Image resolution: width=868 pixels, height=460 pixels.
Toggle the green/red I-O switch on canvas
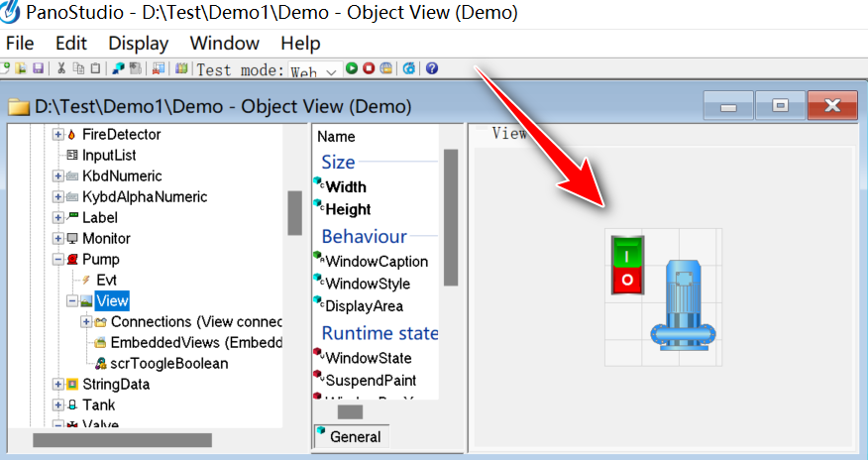tap(626, 266)
